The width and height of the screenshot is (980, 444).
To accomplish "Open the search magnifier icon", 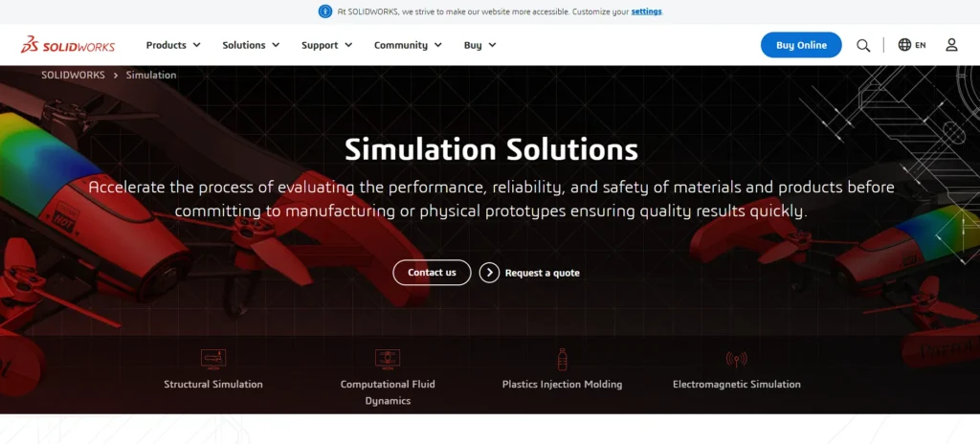I will [863, 45].
